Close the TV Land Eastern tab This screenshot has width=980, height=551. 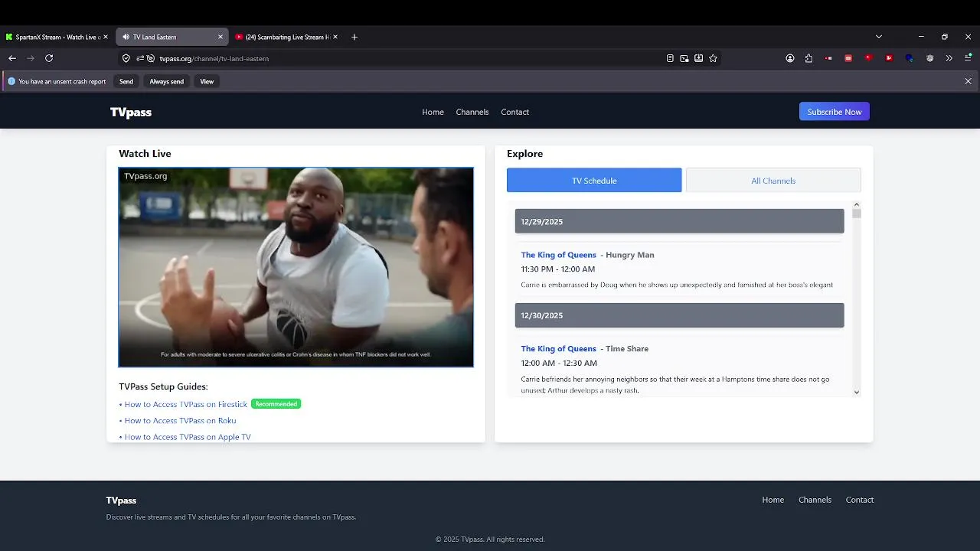coord(220,37)
